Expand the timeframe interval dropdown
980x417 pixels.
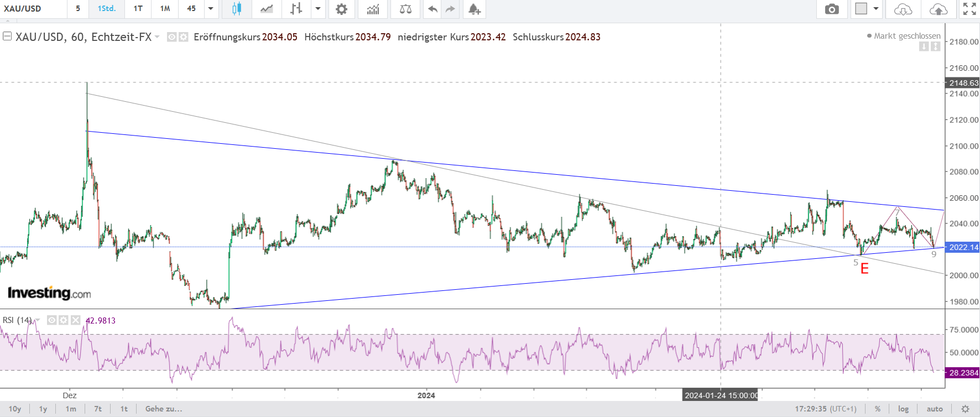pyautogui.click(x=211, y=9)
